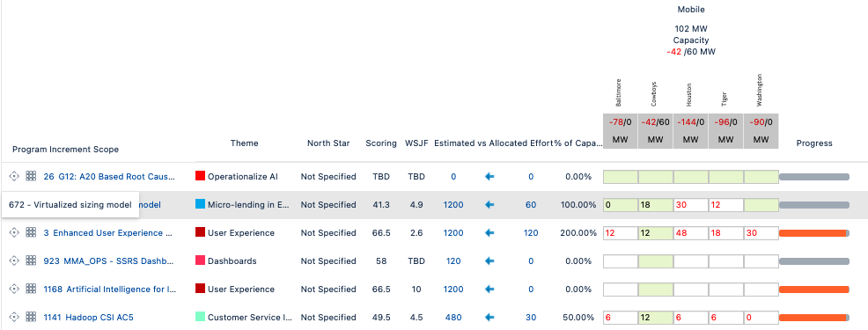Viewport: 868px width, 330px height.
Task: Click the blue arrow in Operationalize AI row
Action: [489, 177]
